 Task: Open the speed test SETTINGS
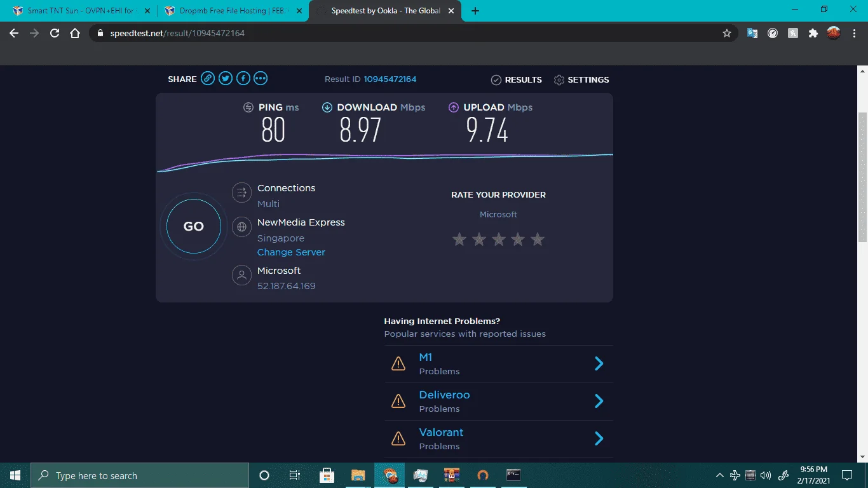click(x=581, y=80)
